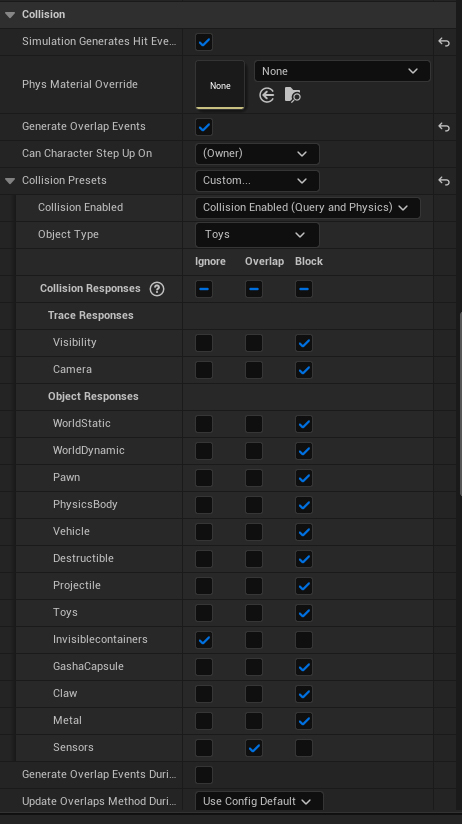Set all collision responses to Ignore
462x824 pixels.
204,289
